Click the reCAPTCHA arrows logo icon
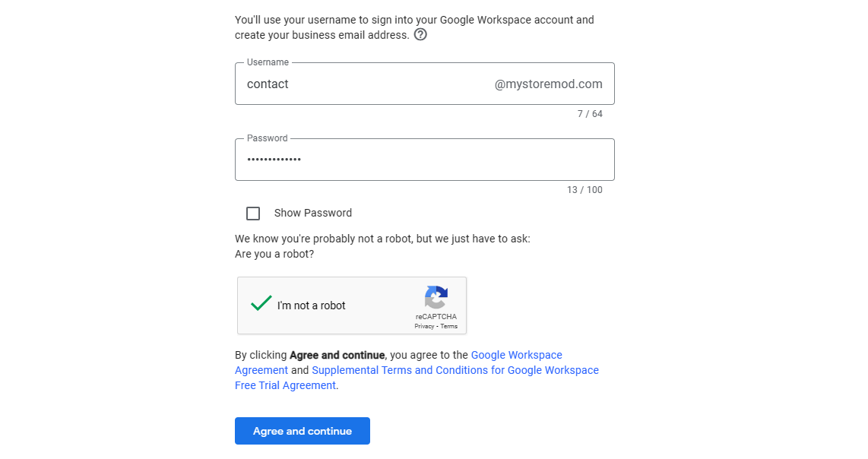868x459 pixels. point(436,297)
